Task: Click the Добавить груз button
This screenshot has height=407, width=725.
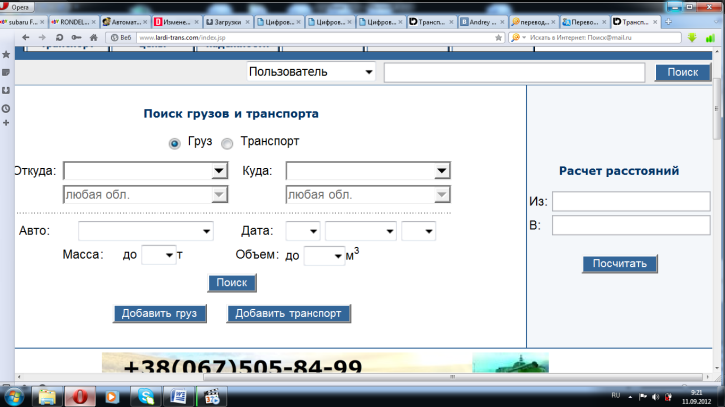Action: pyautogui.click(x=160, y=314)
